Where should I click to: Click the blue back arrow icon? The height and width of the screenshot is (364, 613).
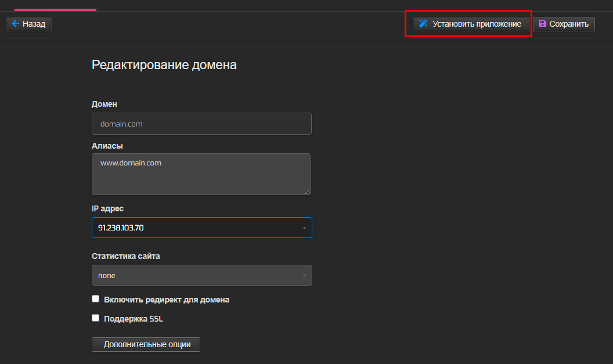[x=15, y=24]
